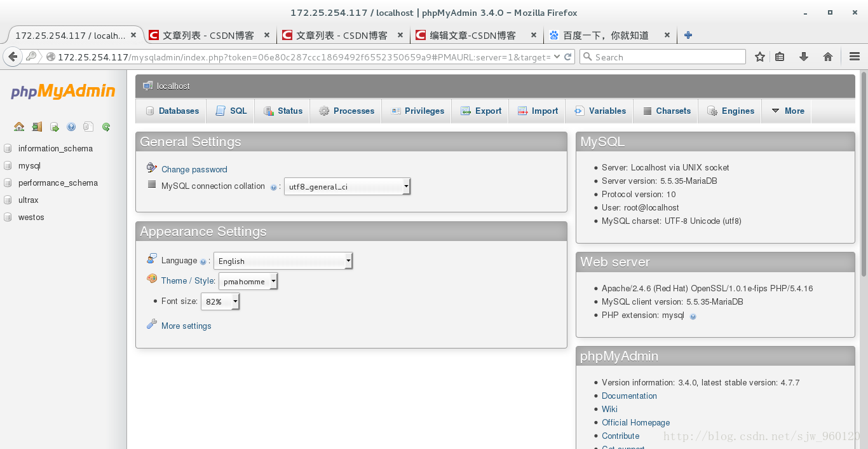Open Firefox downloads arrow icon
Viewport: 868px width, 449px height.
(804, 57)
